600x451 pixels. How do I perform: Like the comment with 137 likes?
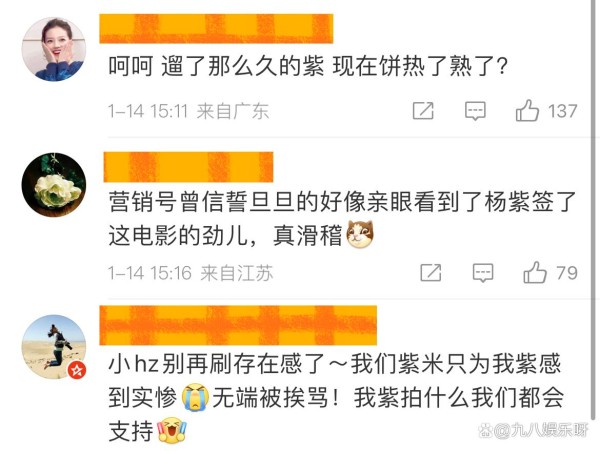527,111
